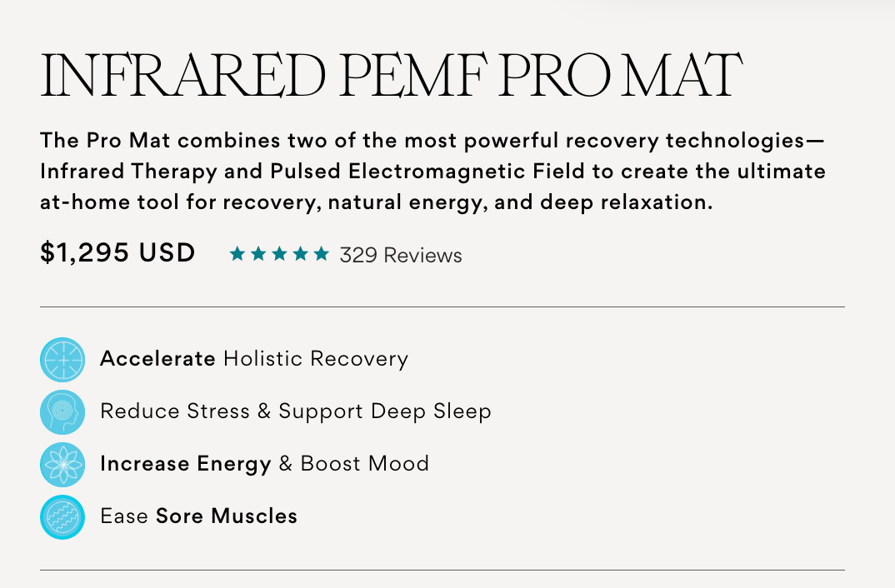
Task: Click the "Increase Energy & Boost Mood" text
Action: pyautogui.click(x=264, y=464)
